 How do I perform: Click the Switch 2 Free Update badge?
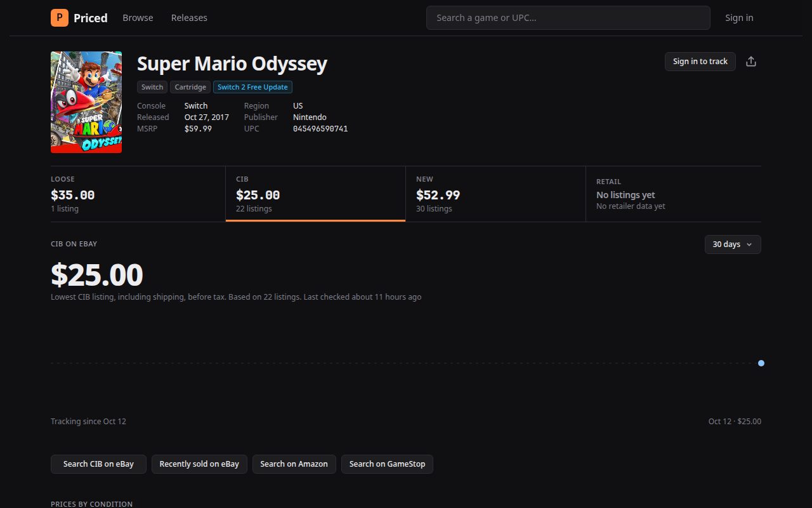[x=252, y=87]
